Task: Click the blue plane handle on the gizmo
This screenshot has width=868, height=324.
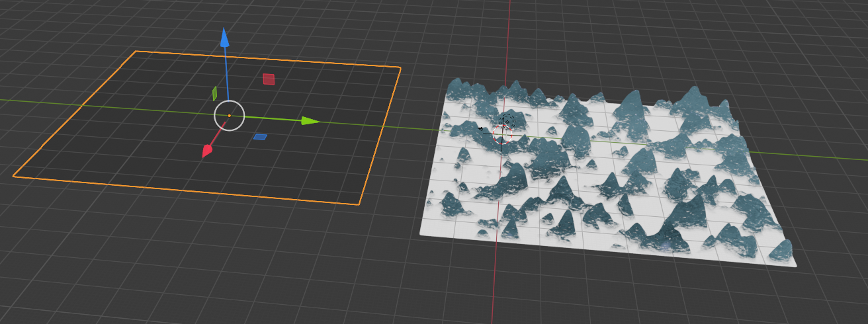Action: tap(261, 137)
